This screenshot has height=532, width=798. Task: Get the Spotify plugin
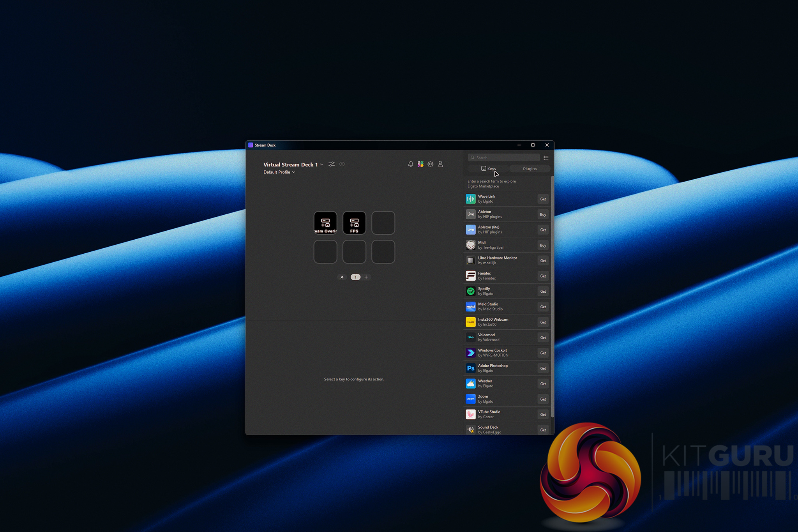coord(543,292)
